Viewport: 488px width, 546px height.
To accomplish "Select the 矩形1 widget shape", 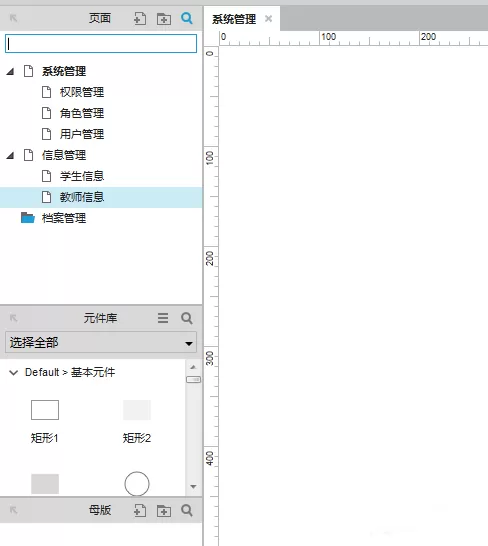I will [45, 410].
